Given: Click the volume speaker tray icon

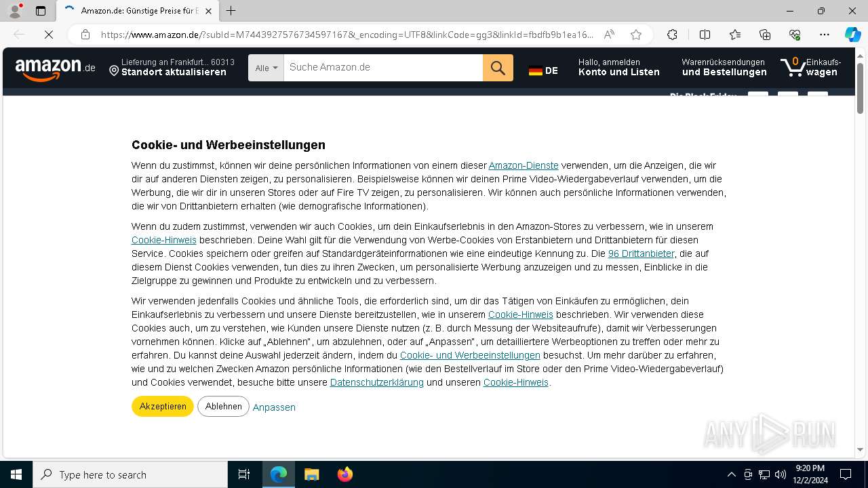Looking at the screenshot, I should tap(781, 474).
